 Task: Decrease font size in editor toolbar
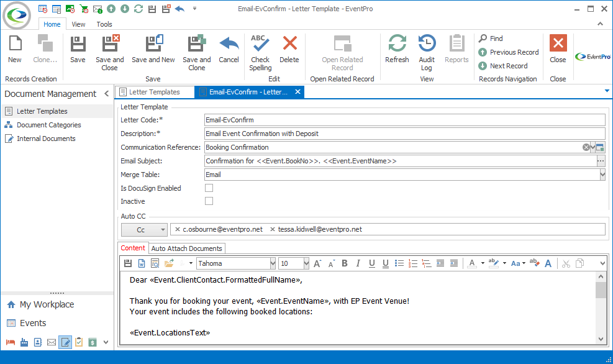(x=331, y=263)
